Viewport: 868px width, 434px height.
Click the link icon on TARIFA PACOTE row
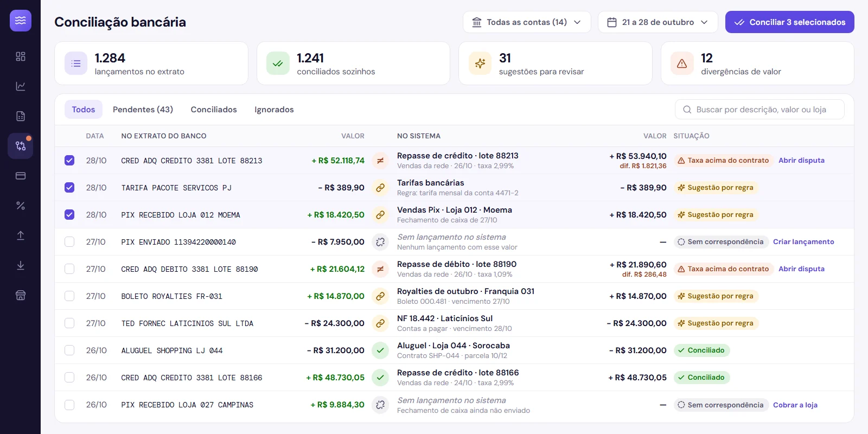[380, 188]
